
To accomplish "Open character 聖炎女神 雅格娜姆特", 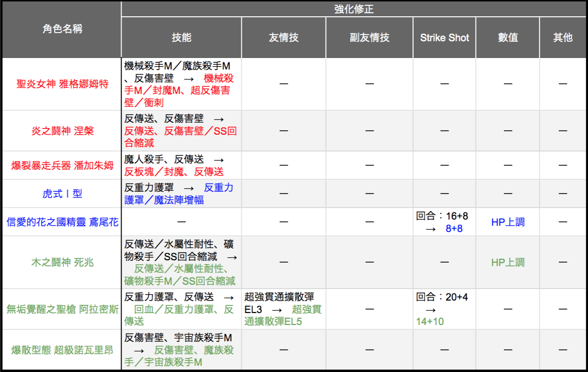I will [x=62, y=84].
